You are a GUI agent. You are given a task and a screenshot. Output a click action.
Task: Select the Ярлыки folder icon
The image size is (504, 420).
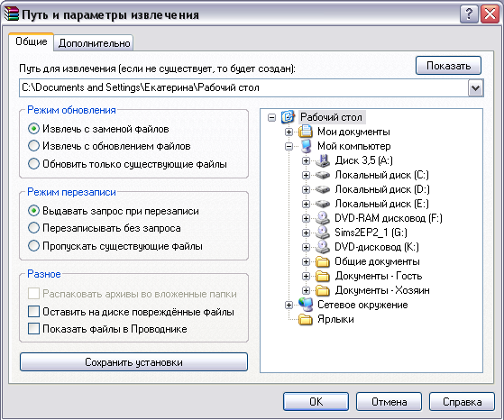point(306,319)
